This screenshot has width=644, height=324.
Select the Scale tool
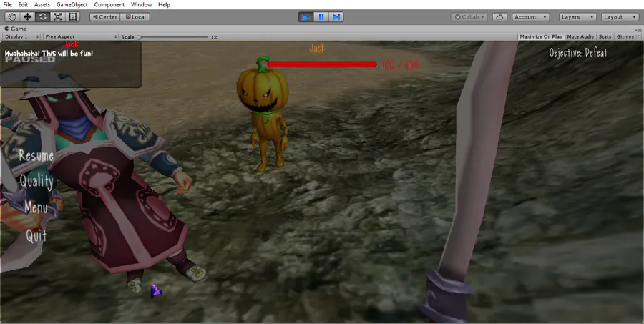click(57, 17)
